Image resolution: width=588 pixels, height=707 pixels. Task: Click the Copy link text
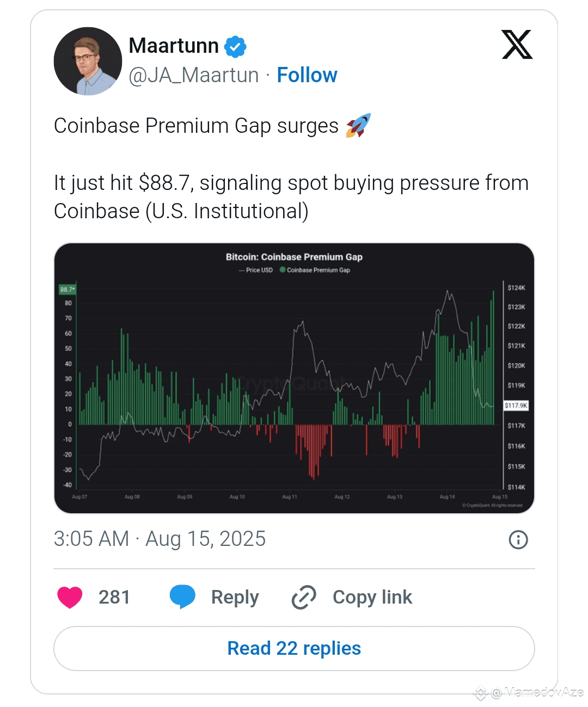(x=372, y=597)
